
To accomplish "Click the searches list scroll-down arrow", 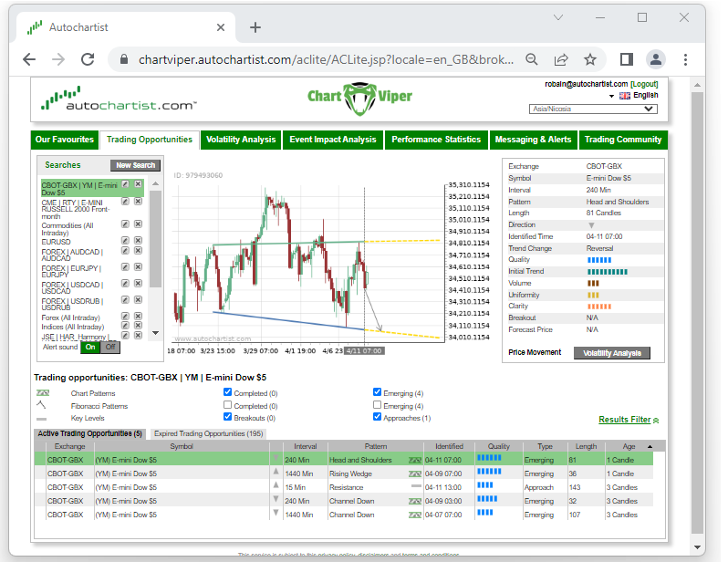I will (155, 333).
